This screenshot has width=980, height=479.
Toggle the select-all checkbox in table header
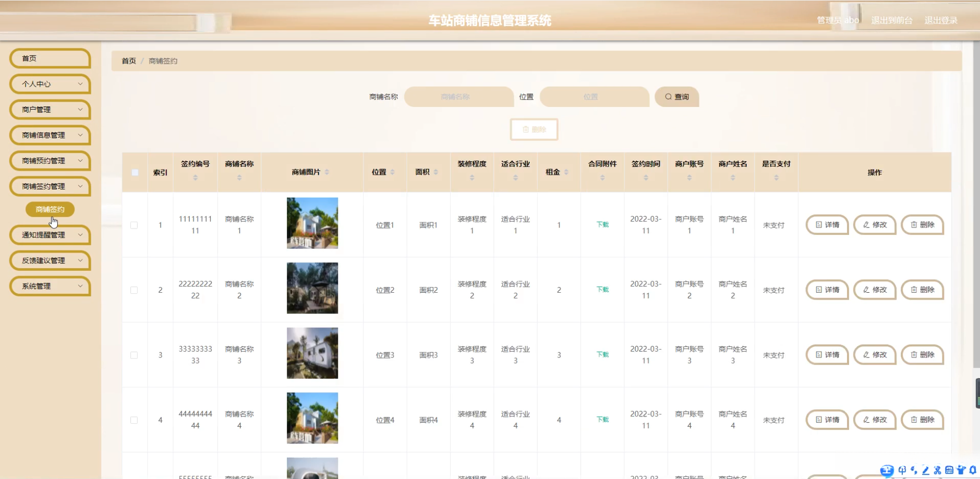tap(135, 172)
